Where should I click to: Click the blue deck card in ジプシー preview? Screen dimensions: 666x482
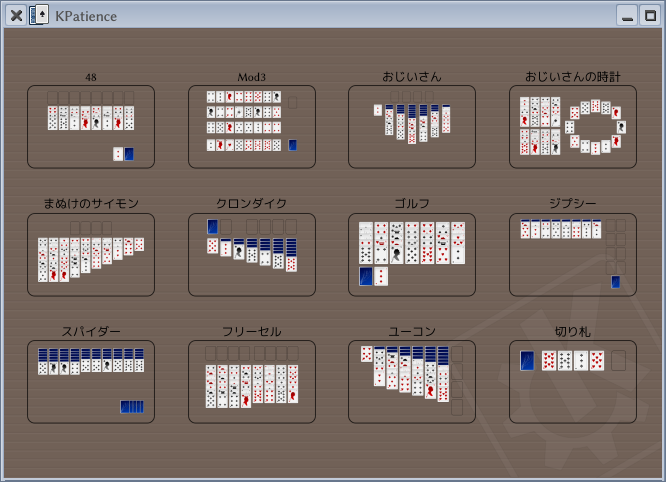(615, 282)
